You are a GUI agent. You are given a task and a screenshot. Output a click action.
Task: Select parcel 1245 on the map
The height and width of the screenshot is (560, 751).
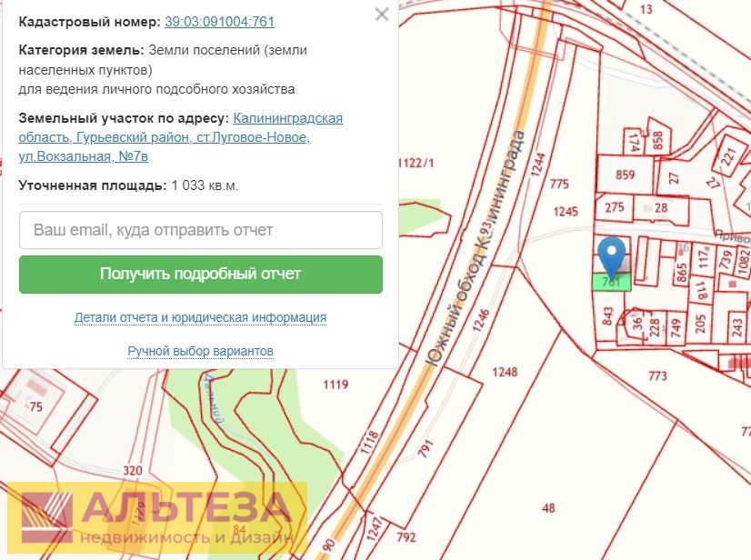(566, 211)
